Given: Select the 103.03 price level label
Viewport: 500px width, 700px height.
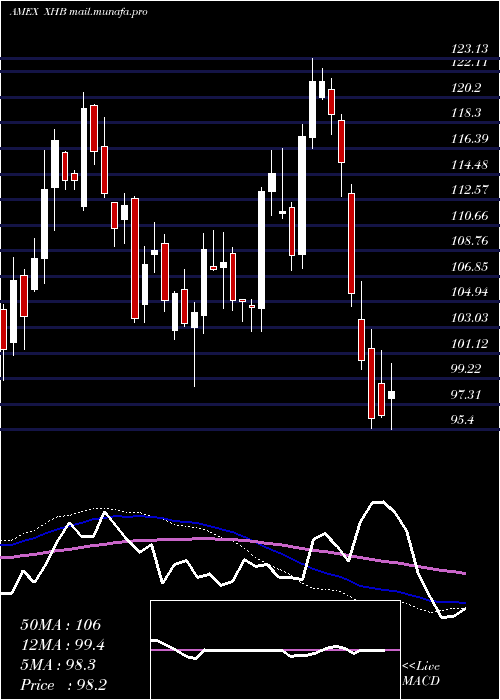Looking at the screenshot, I should point(470,318).
